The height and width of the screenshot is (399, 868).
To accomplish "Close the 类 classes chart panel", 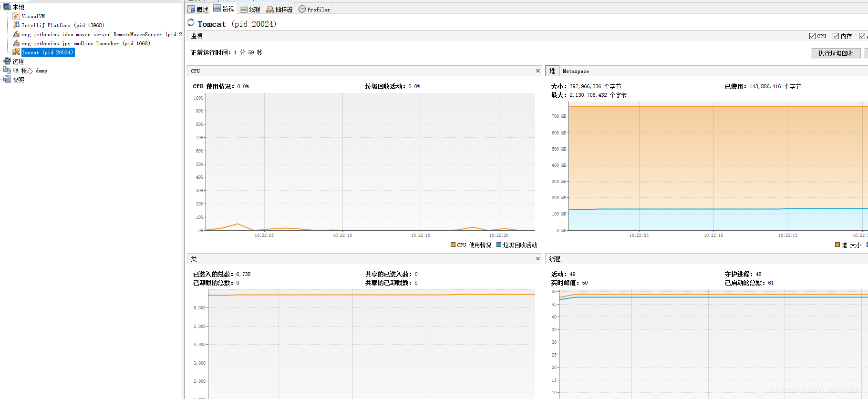I will point(538,258).
